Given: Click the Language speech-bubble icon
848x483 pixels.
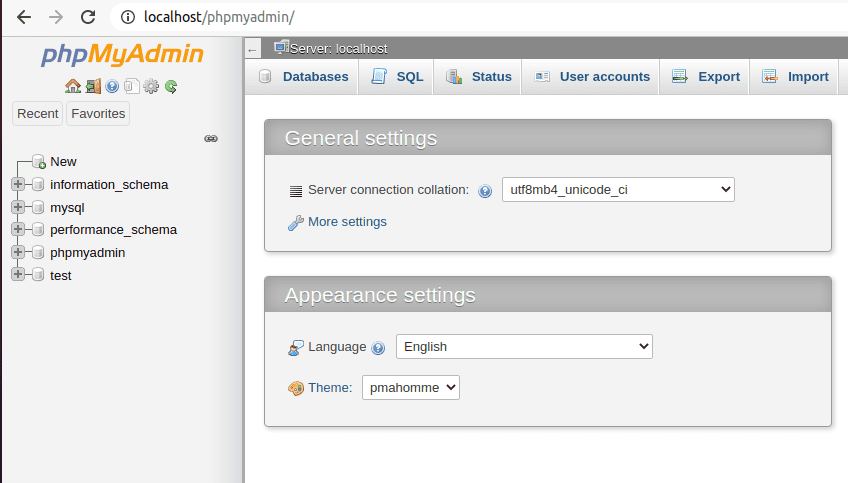Looking at the screenshot, I should [296, 348].
